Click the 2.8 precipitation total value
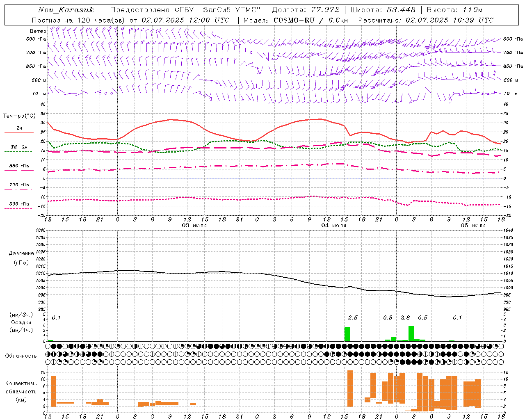Viewport: 525px width, 420px height. pos(405,318)
